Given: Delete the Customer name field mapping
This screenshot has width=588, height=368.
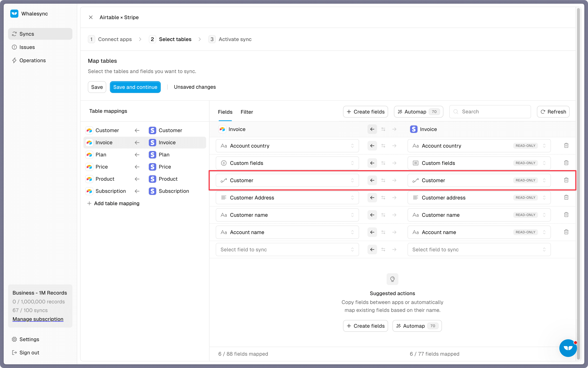Looking at the screenshot, I should pyautogui.click(x=566, y=215).
